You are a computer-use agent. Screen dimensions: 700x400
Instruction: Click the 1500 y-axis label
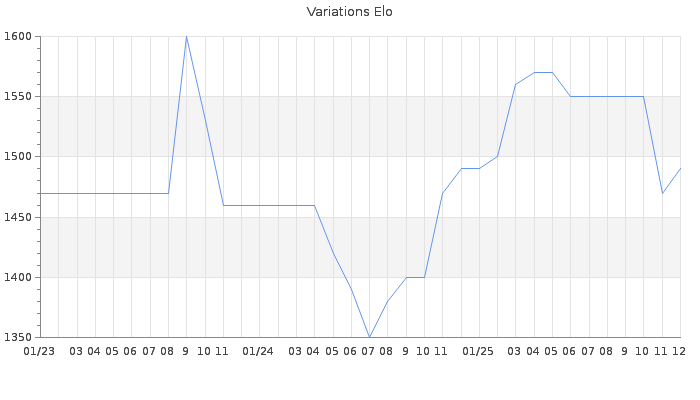(x=18, y=157)
